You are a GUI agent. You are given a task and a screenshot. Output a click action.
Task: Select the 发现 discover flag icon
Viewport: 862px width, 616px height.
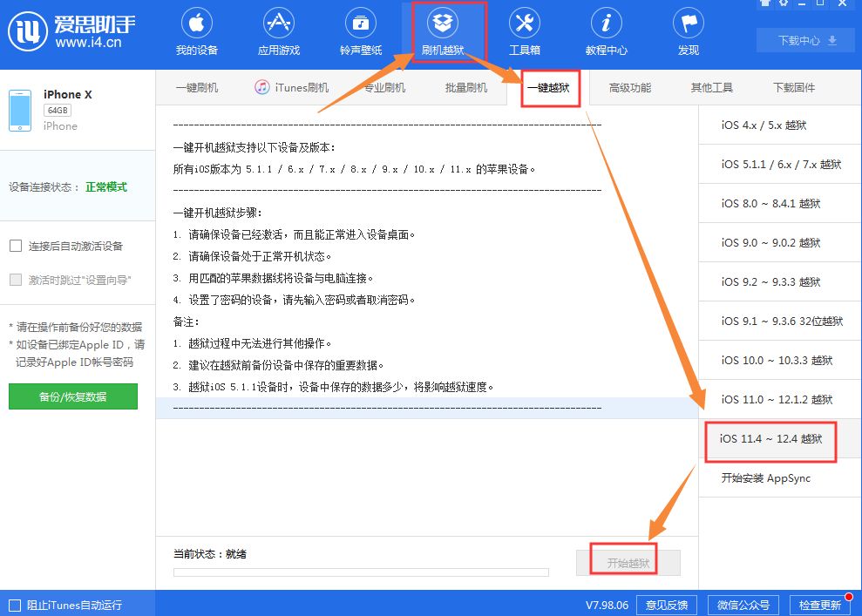(x=688, y=26)
